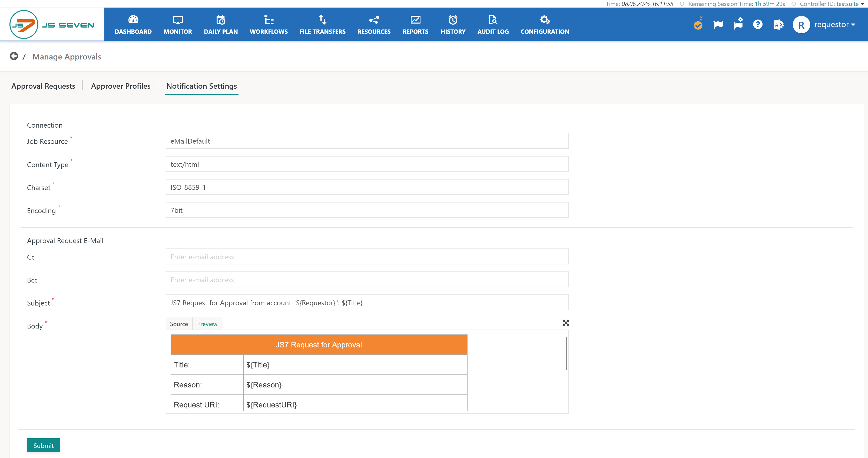Open the File Transfers arrows icon
The width and height of the screenshot is (868, 458).
pos(323,20)
